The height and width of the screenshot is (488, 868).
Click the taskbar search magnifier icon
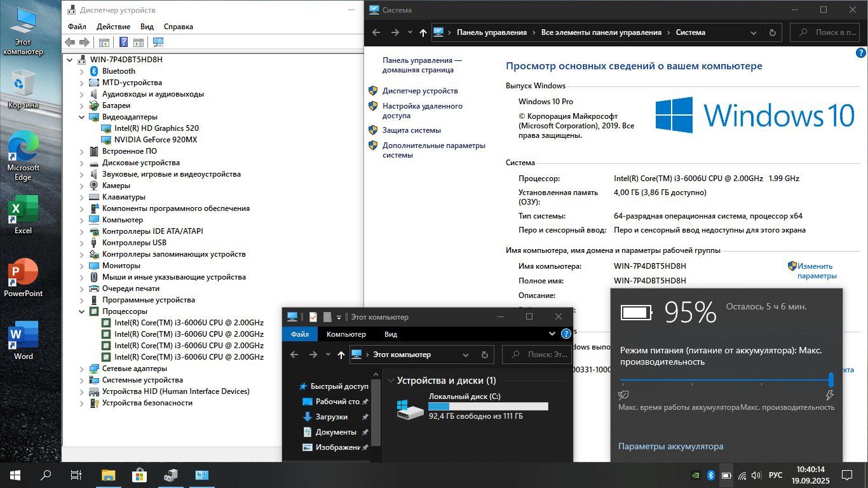tap(46, 475)
